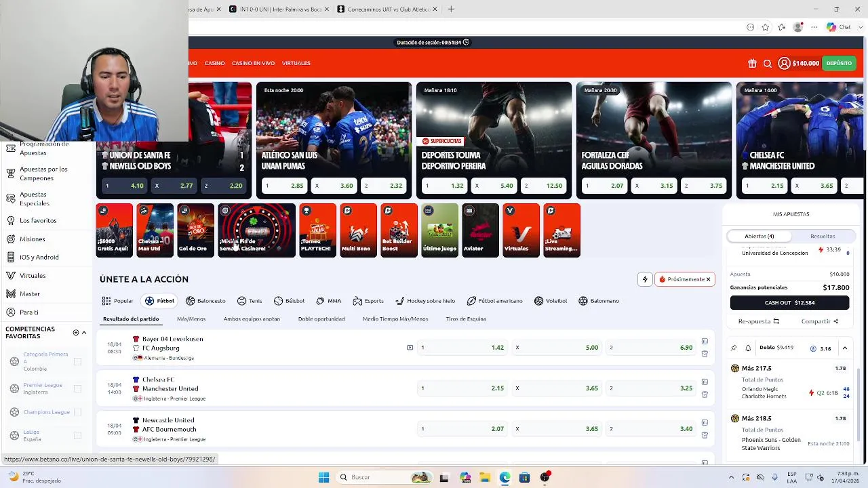Open the VIRTUALES header menu item
Screen dimensions: 868x488
pos(296,63)
